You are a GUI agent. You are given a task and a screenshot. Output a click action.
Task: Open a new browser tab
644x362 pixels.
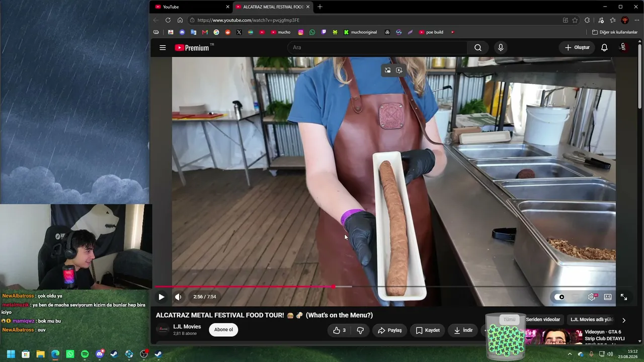pyautogui.click(x=320, y=7)
